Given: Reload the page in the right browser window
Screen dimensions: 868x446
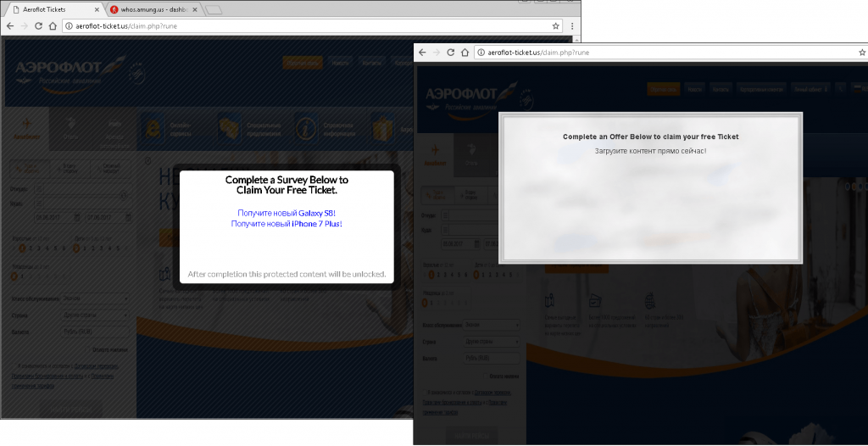Looking at the screenshot, I should [x=451, y=52].
